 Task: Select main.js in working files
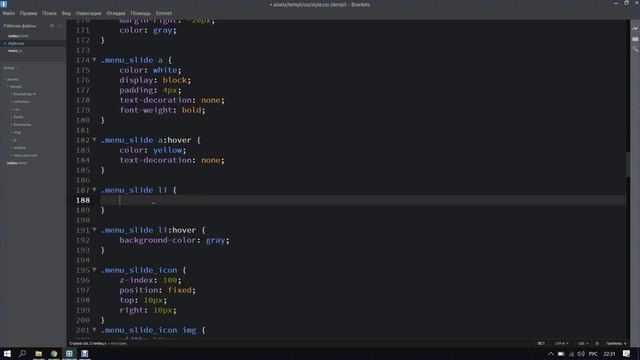15,51
